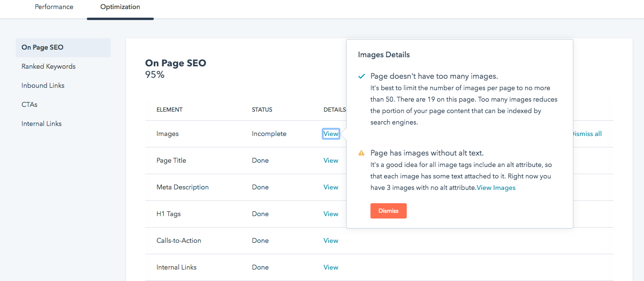Click the STATUS column header
This screenshot has height=281, width=644.
(x=262, y=110)
